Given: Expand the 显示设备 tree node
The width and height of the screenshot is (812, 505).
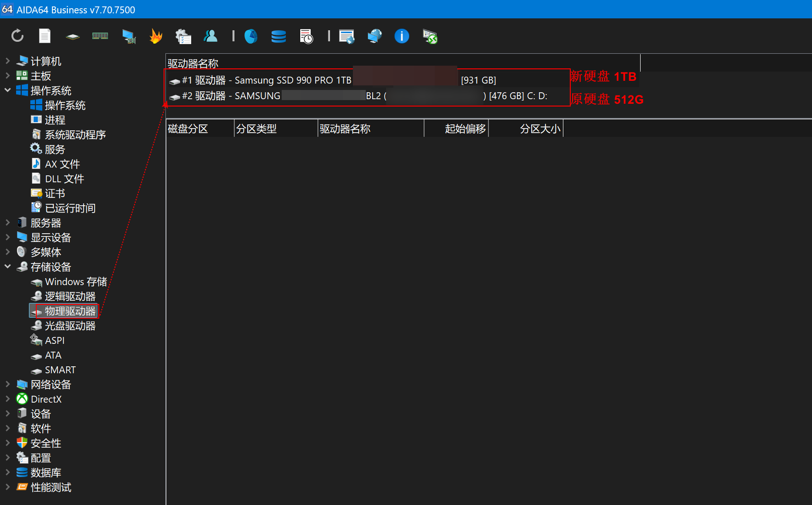Looking at the screenshot, I should pyautogui.click(x=7, y=237).
